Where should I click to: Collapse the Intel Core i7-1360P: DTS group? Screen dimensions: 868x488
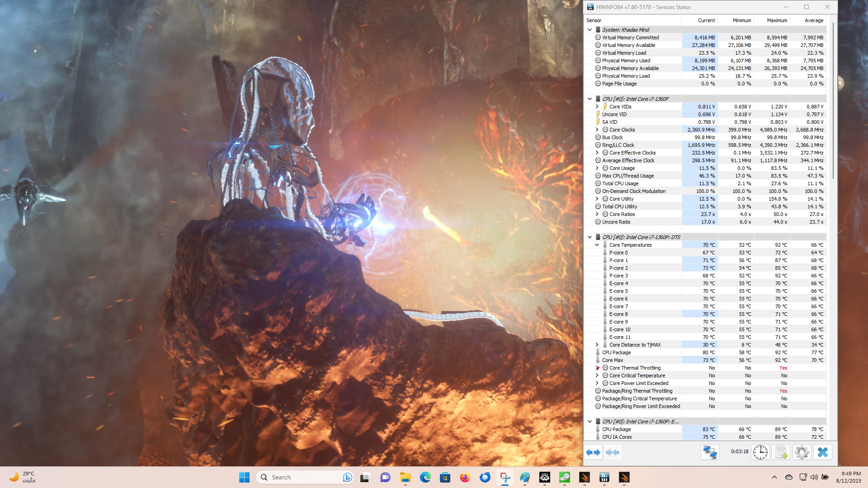coord(590,237)
